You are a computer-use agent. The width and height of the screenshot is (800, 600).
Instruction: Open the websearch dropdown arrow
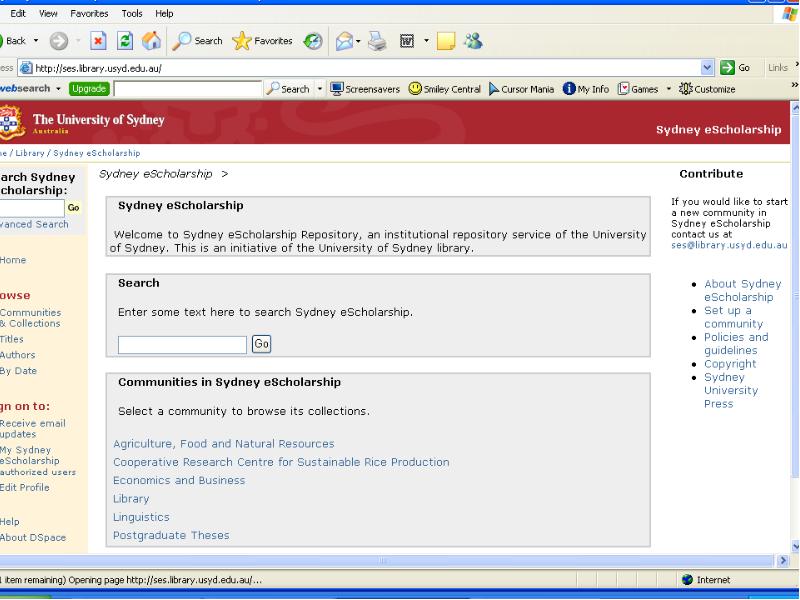pyautogui.click(x=58, y=89)
